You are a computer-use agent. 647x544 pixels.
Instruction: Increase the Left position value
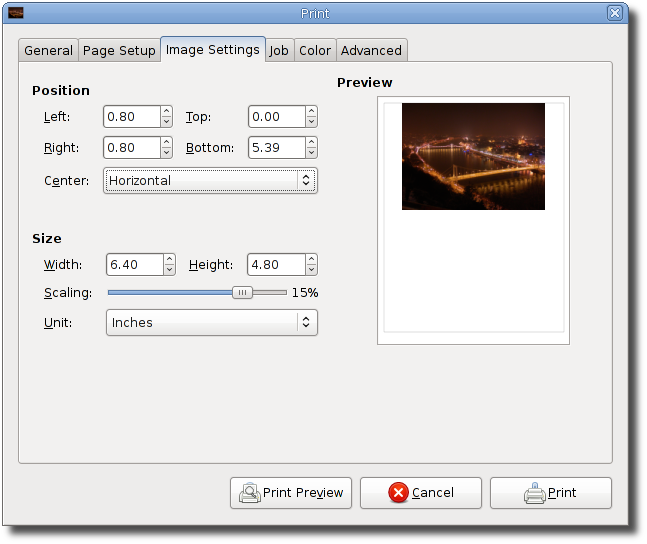click(x=166, y=111)
